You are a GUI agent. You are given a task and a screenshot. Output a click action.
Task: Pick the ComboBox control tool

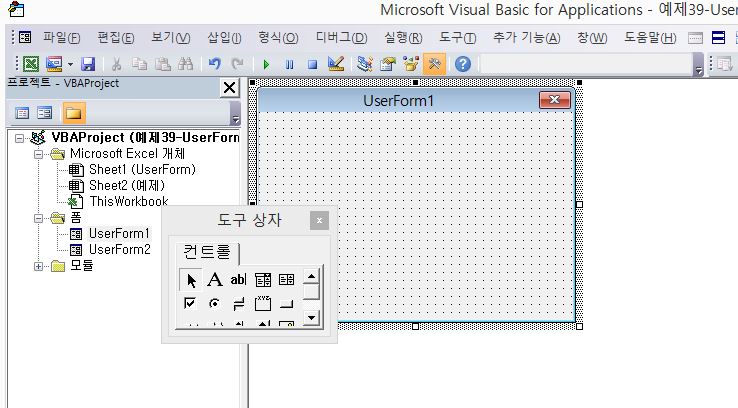click(x=263, y=280)
